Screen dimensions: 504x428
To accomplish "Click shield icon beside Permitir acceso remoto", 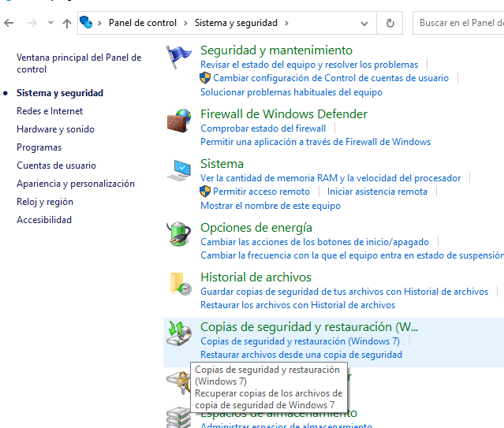I will tap(205, 192).
